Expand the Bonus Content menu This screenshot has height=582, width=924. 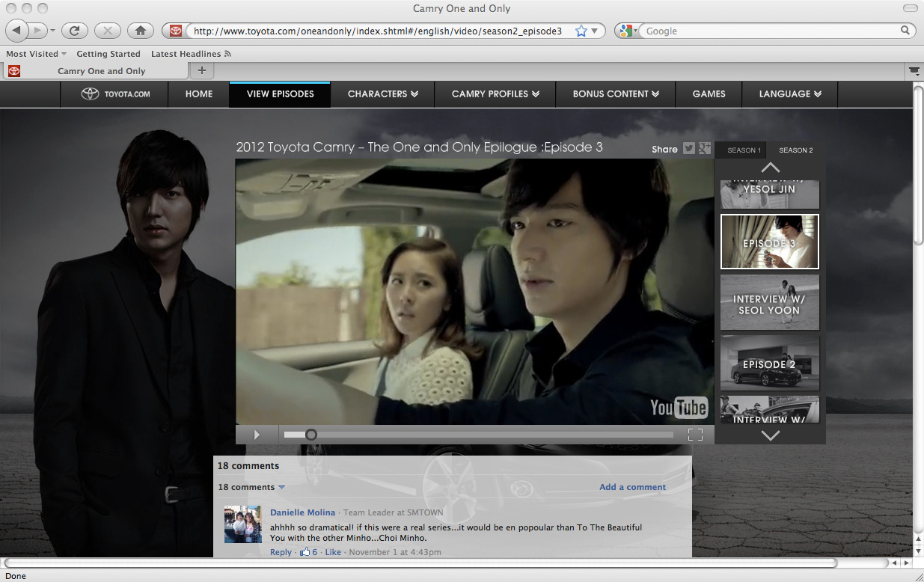coord(616,94)
